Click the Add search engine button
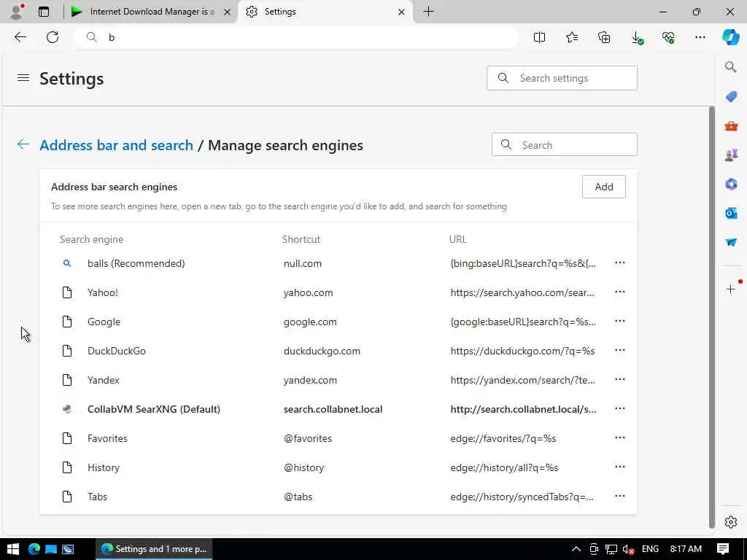Screen dimensions: 747x560 [x=603, y=187]
